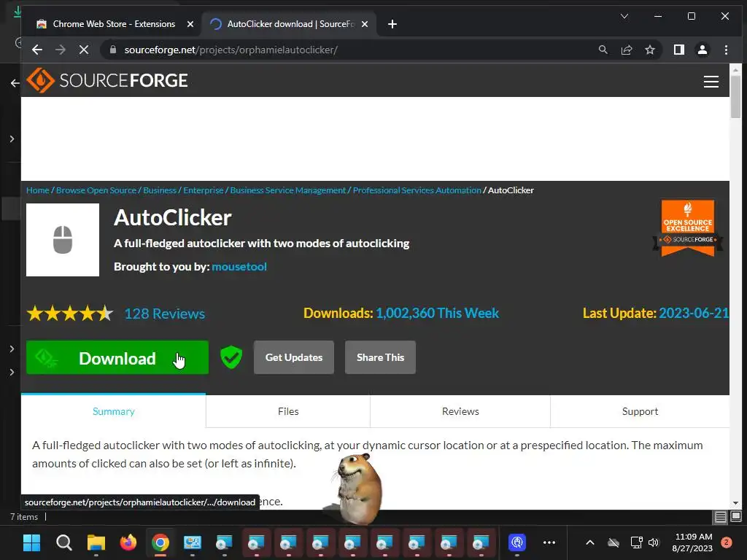Click the scrollbar up arrow
The height and width of the screenshot is (560, 747).
pyautogui.click(x=735, y=69)
